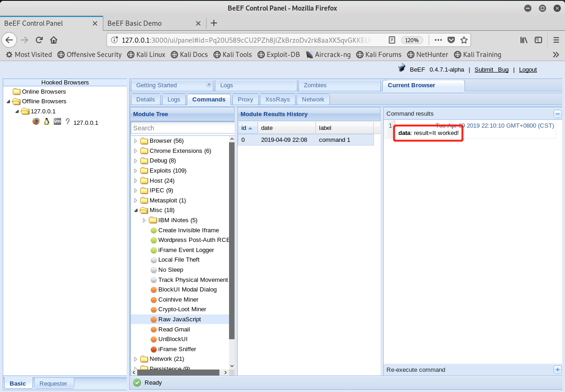The image size is (565, 392).
Task: Open the Network tab
Action: pos(313,99)
